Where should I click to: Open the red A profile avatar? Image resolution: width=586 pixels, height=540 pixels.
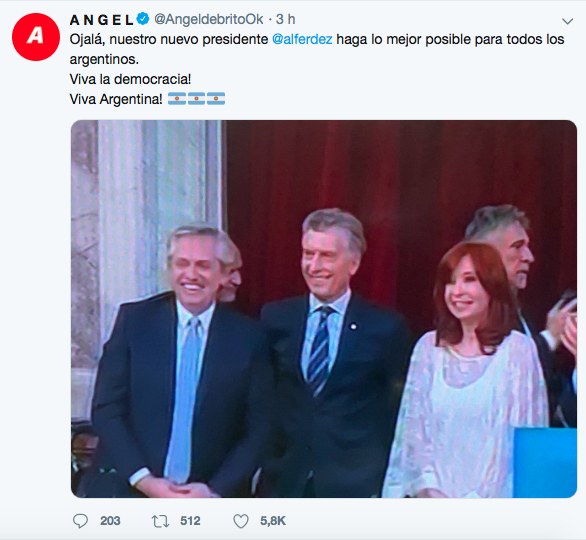point(36,37)
